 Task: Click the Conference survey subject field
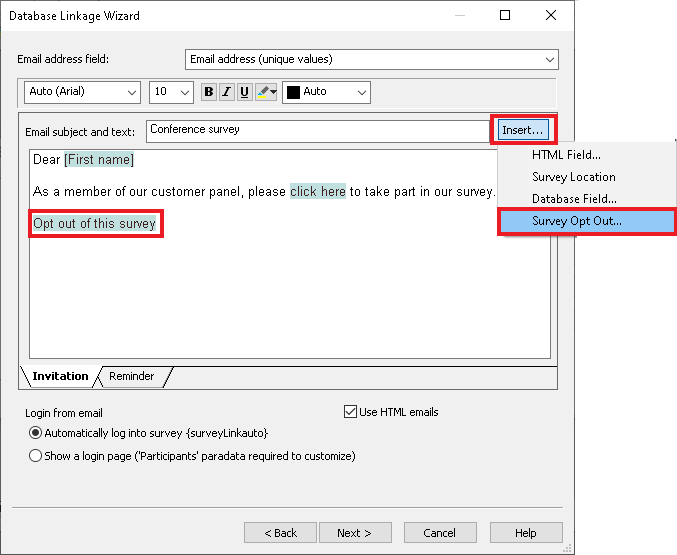click(x=318, y=131)
